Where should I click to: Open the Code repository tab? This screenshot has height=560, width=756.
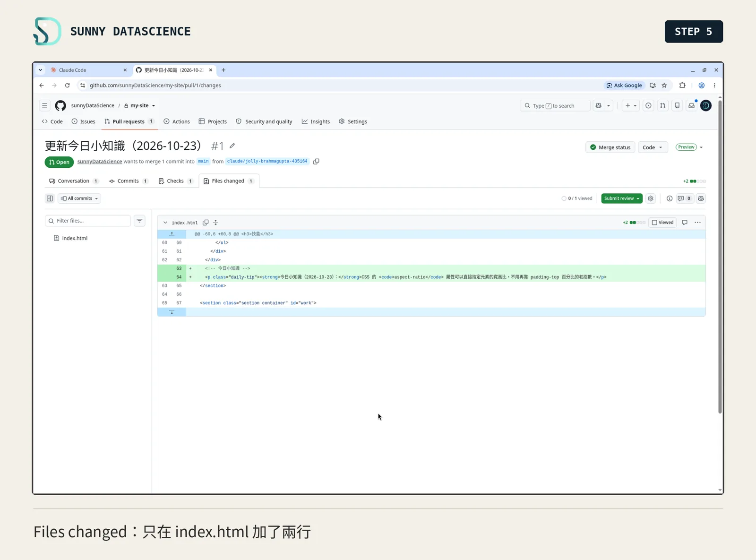[x=52, y=121]
